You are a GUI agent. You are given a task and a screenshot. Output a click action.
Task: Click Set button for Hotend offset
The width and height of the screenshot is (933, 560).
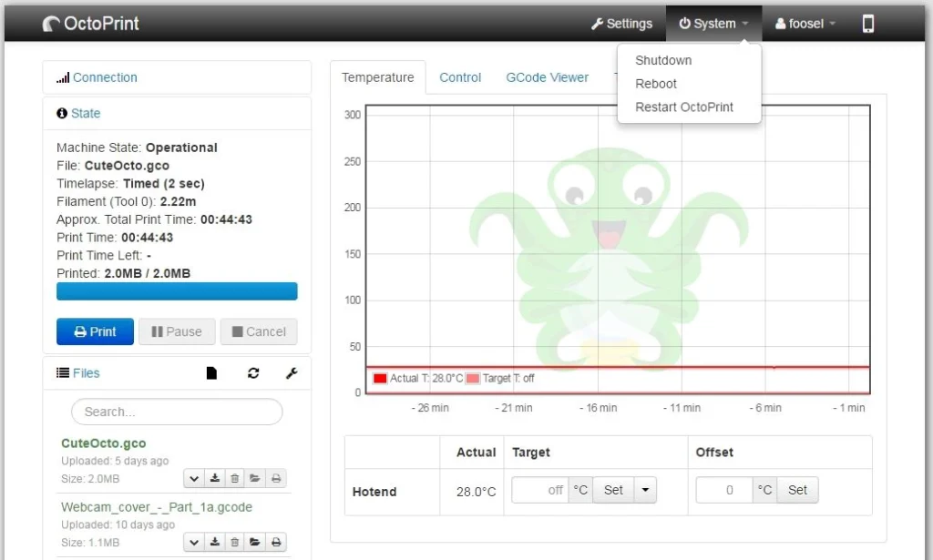(x=797, y=490)
